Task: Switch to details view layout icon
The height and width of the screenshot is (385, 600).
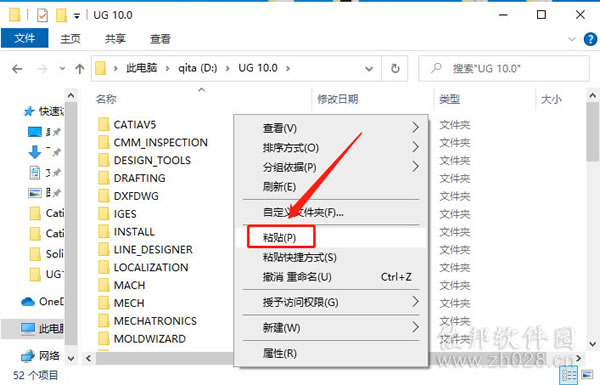Action: (569, 375)
